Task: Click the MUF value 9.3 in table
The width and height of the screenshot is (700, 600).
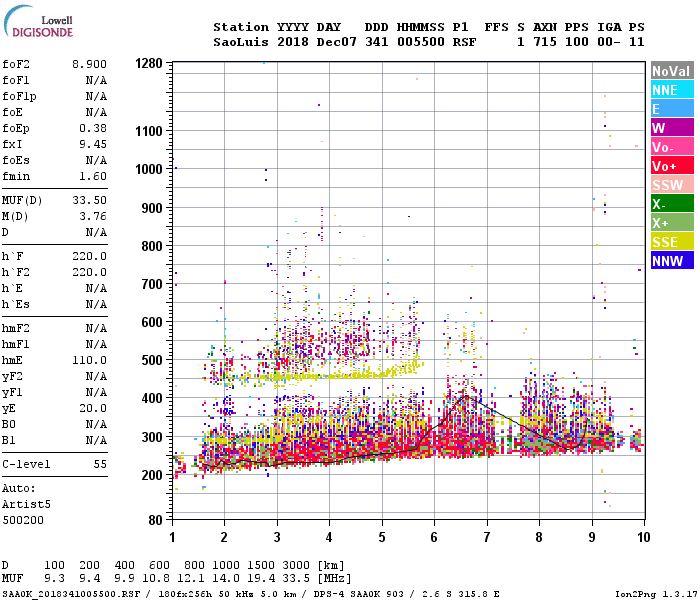Action: [x=54, y=578]
